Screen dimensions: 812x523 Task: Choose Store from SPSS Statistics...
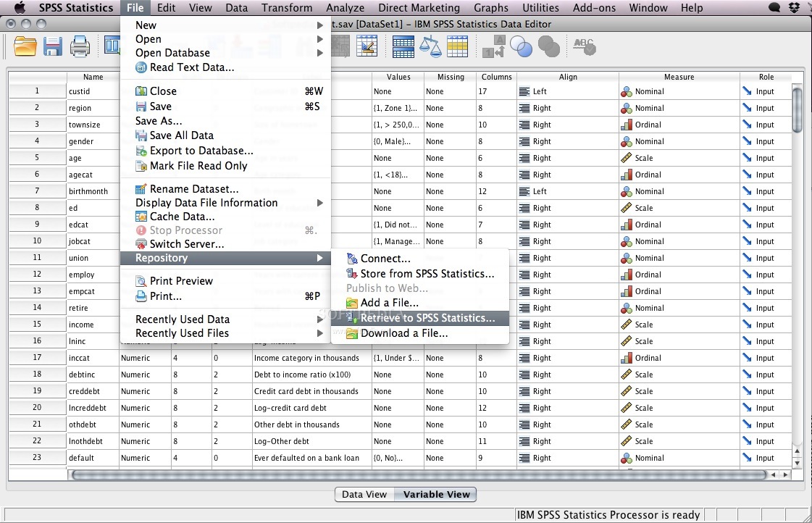click(420, 273)
